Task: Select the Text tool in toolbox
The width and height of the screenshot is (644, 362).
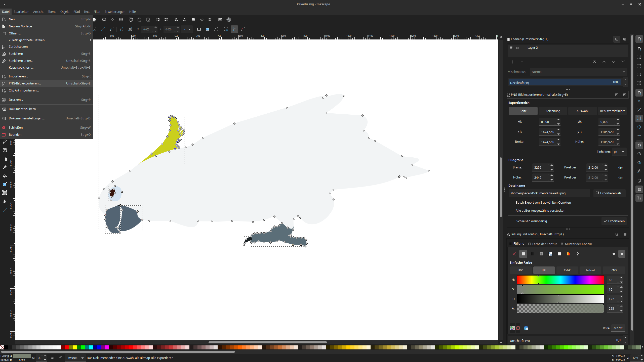Action: pos(5,150)
